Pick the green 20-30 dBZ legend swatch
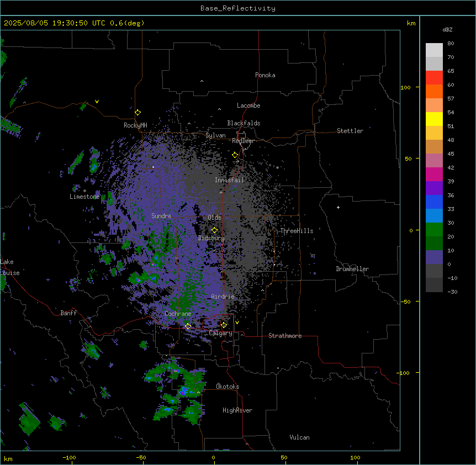 [x=434, y=230]
